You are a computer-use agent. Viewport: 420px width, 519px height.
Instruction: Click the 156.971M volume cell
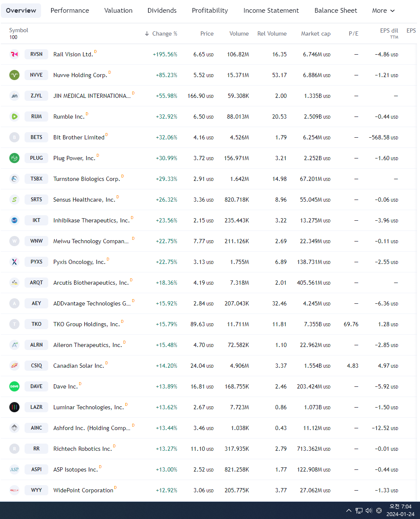[237, 158]
